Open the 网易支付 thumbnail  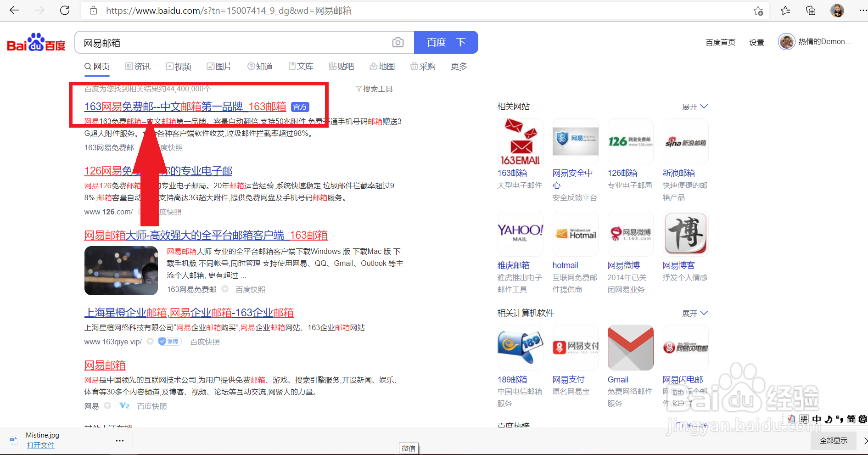575,348
